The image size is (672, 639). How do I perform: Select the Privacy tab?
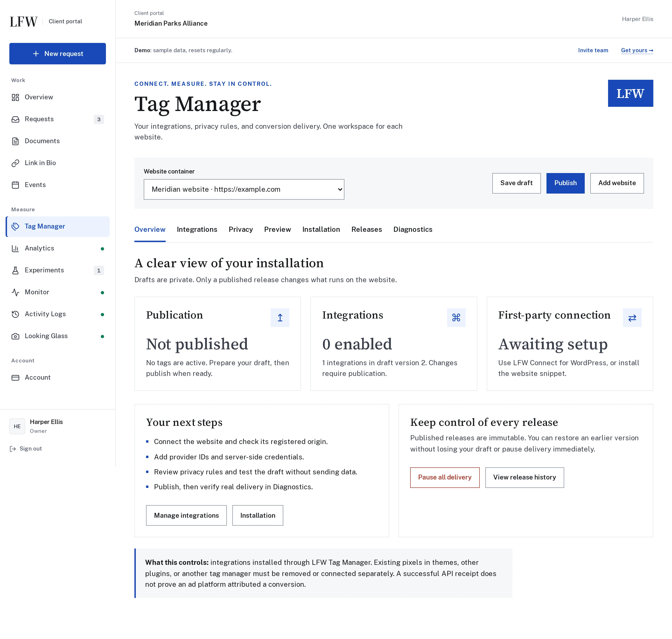[x=241, y=229]
